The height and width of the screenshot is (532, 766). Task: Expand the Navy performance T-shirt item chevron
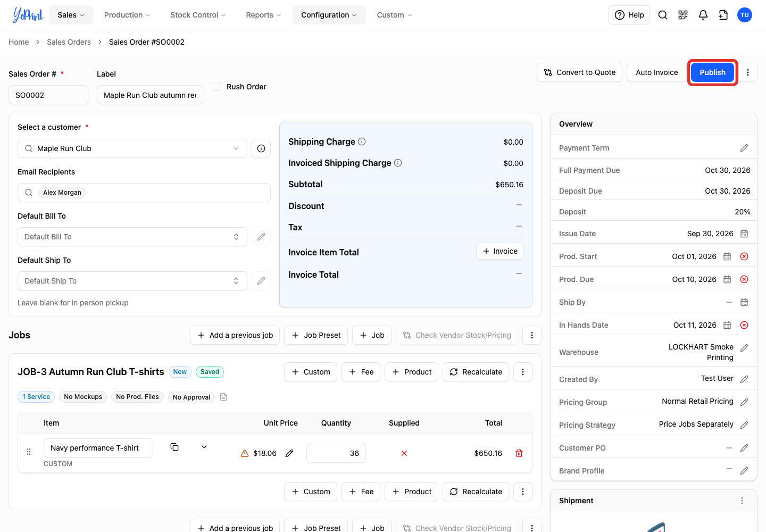click(x=204, y=447)
